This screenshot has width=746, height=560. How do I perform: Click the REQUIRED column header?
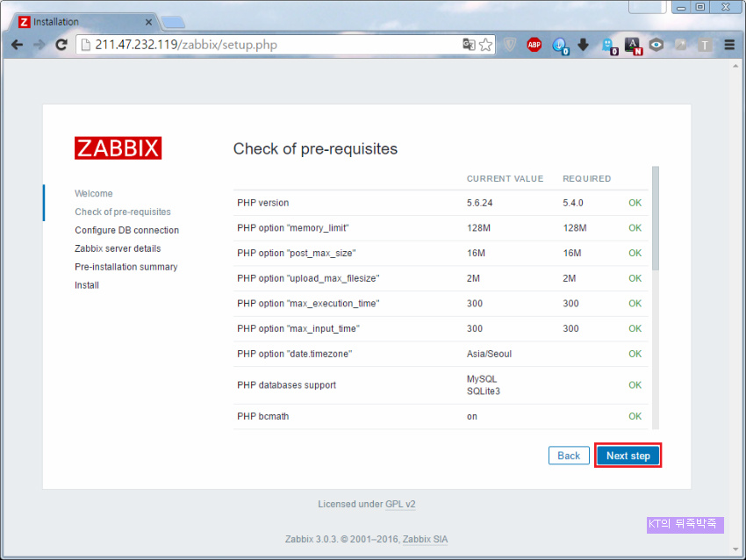[x=586, y=179]
